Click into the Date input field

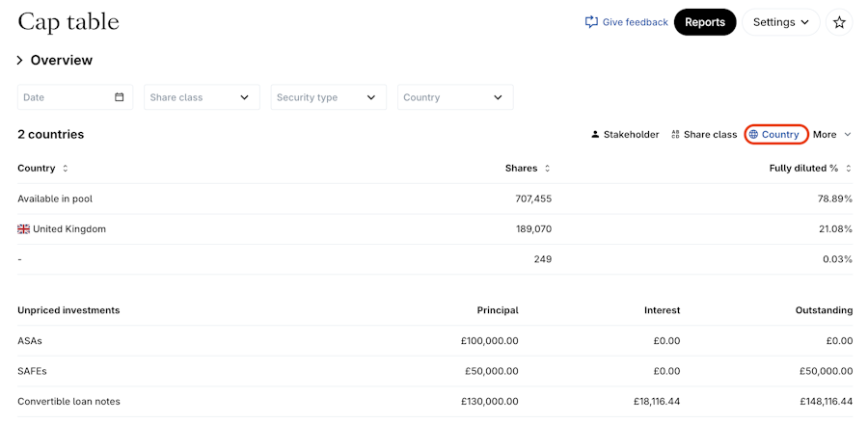(x=63, y=97)
